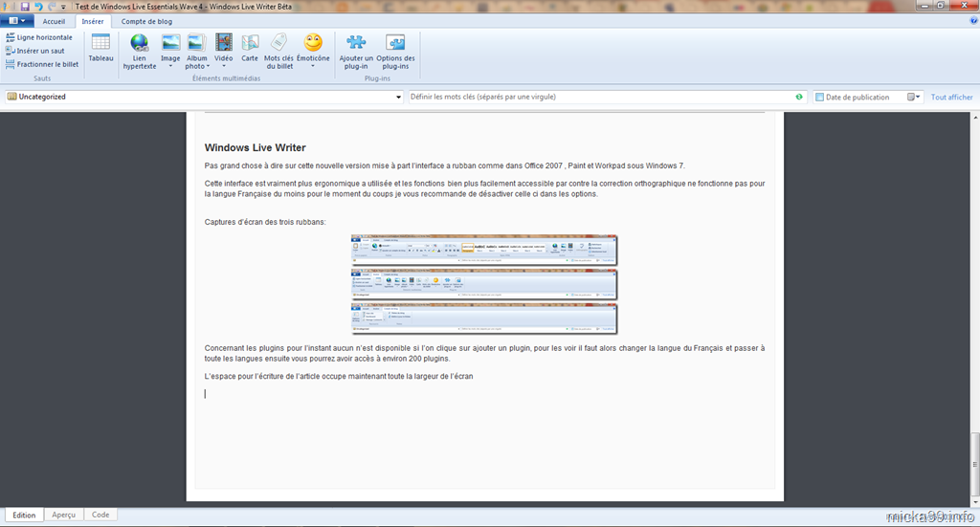This screenshot has width=980, height=527.
Task: Click the Vidéo filmstrip icon
Action: pyautogui.click(x=224, y=42)
